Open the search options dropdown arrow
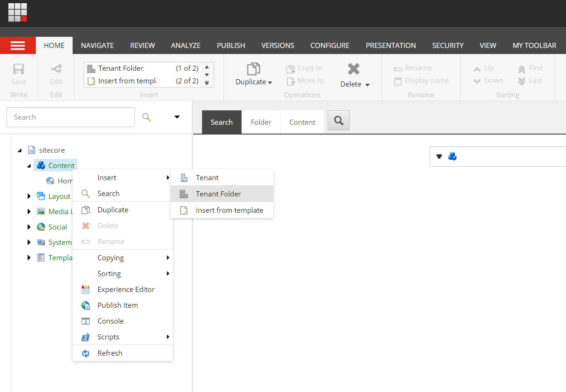Screen dimensions: 566x392 pos(177,117)
